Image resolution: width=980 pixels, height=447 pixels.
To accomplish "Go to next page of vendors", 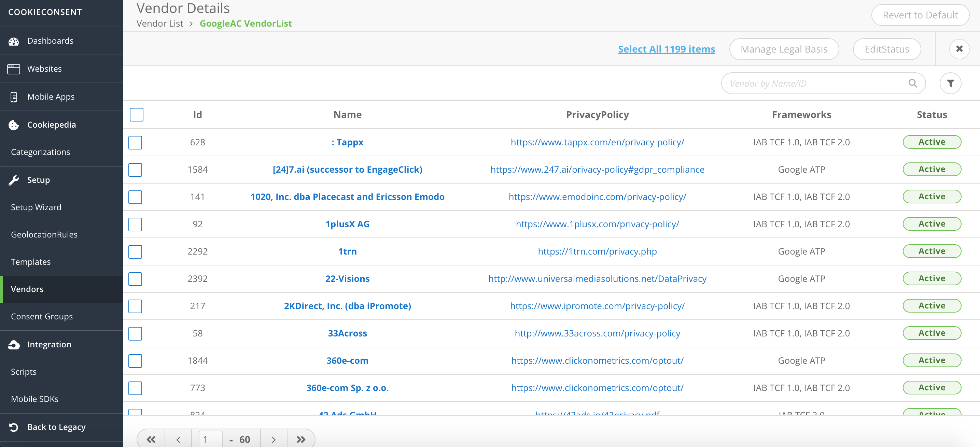I will (x=274, y=439).
